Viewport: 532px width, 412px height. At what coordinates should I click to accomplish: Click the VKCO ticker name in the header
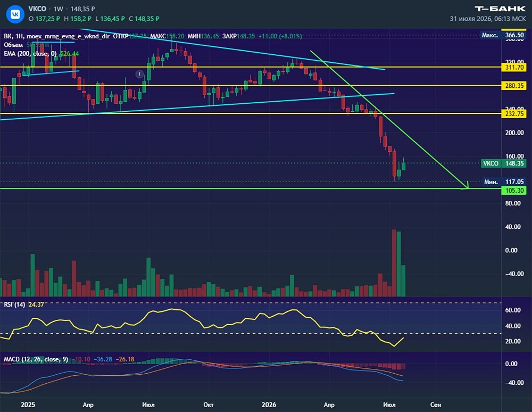pos(37,9)
